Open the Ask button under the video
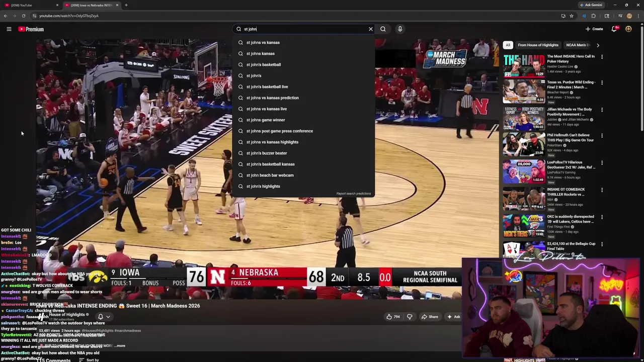Image resolution: width=644 pixels, height=362 pixels. [453, 317]
